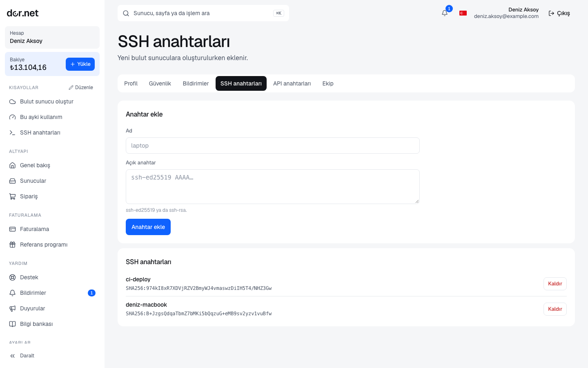Image resolution: width=588 pixels, height=368 pixels.
Task: Click the deniz.aksoy@example.com email text
Action: click(x=506, y=16)
